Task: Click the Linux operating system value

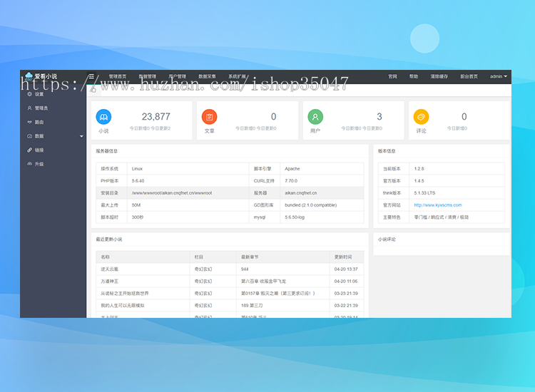Action: click(x=137, y=169)
